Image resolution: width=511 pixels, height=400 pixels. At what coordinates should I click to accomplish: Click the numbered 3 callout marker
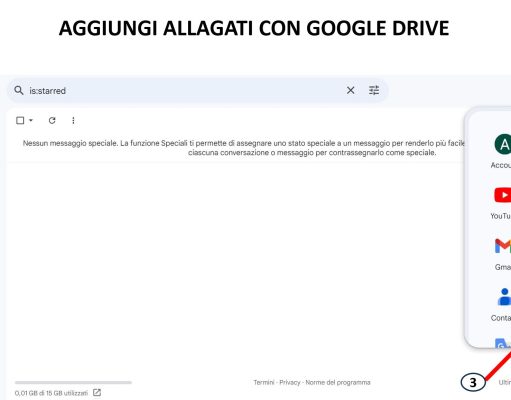coord(473,382)
